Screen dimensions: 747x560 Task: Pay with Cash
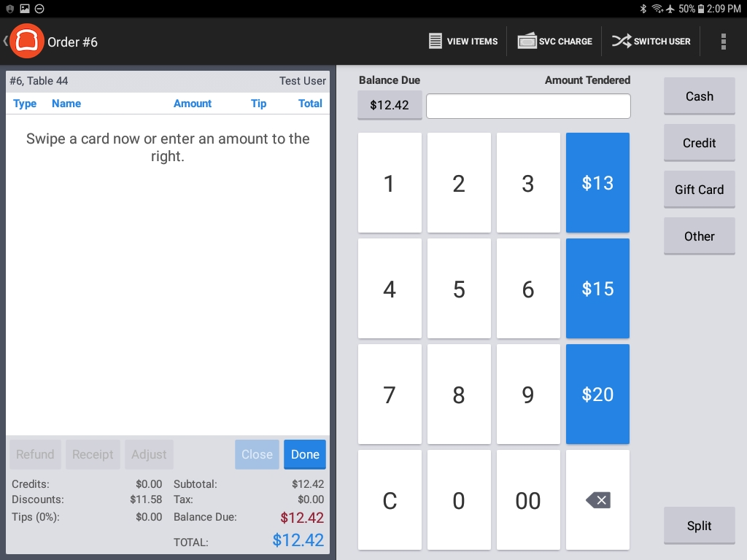699,96
